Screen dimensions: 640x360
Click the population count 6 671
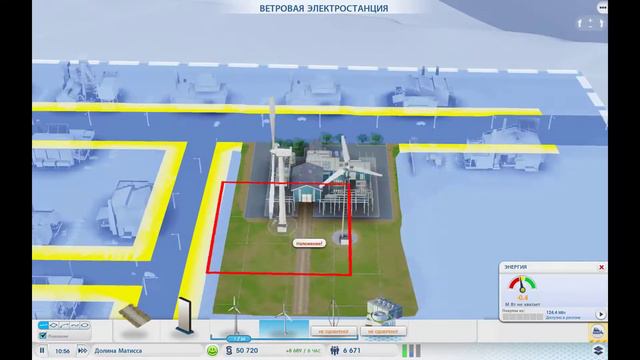click(x=352, y=350)
